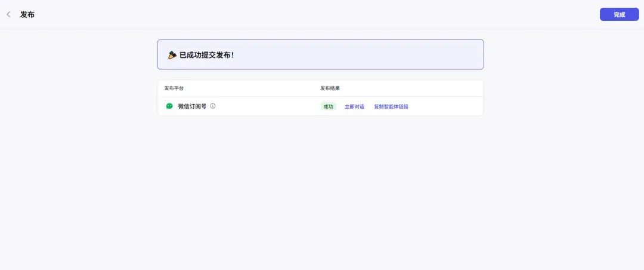Click the party popper celebration icon
The width and height of the screenshot is (644, 270).
(172, 55)
